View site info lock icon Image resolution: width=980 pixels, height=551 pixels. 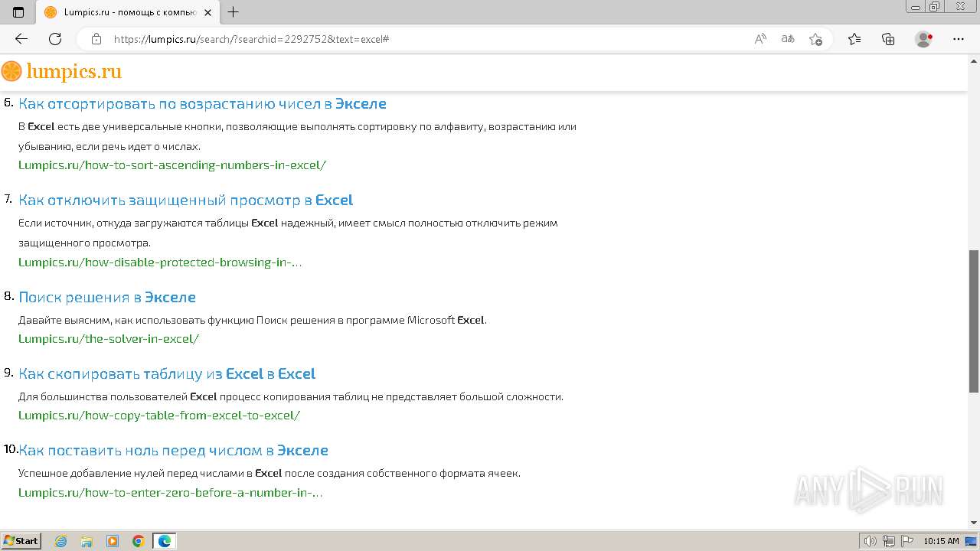(96, 39)
